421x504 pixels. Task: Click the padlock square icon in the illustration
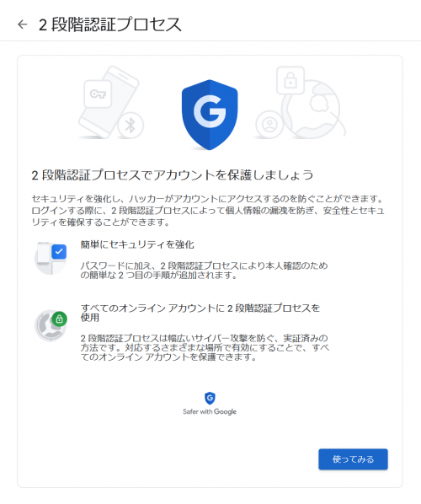click(290, 80)
